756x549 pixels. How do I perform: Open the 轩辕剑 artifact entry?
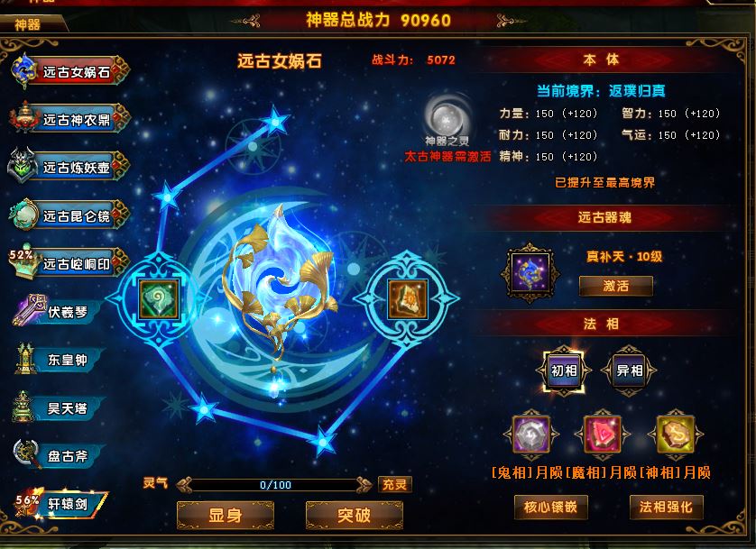pyautogui.click(x=61, y=504)
